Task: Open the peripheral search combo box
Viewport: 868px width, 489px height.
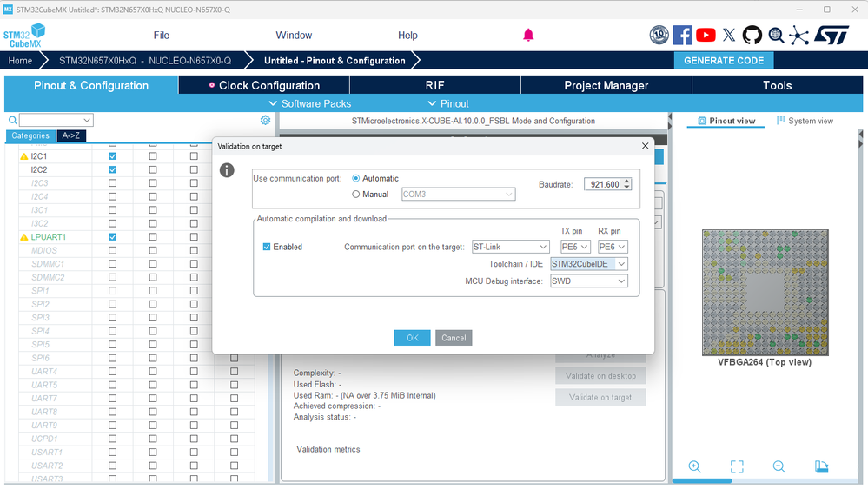Action: (56, 120)
